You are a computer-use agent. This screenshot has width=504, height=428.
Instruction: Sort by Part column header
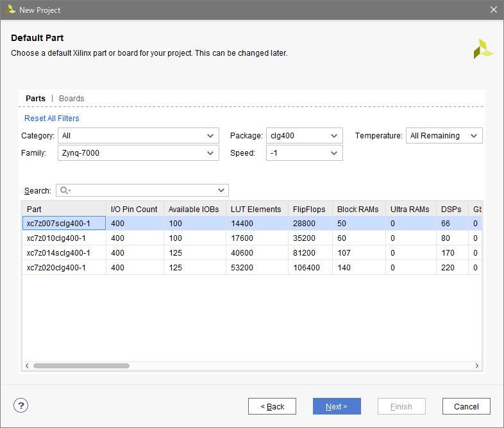point(64,209)
